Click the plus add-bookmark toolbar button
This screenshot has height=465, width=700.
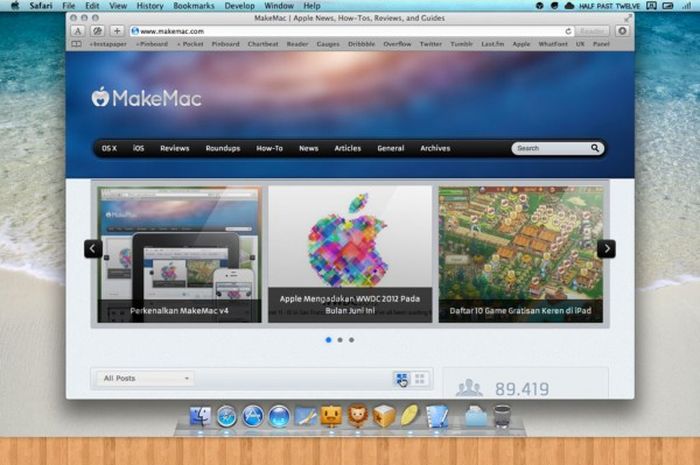click(x=117, y=31)
